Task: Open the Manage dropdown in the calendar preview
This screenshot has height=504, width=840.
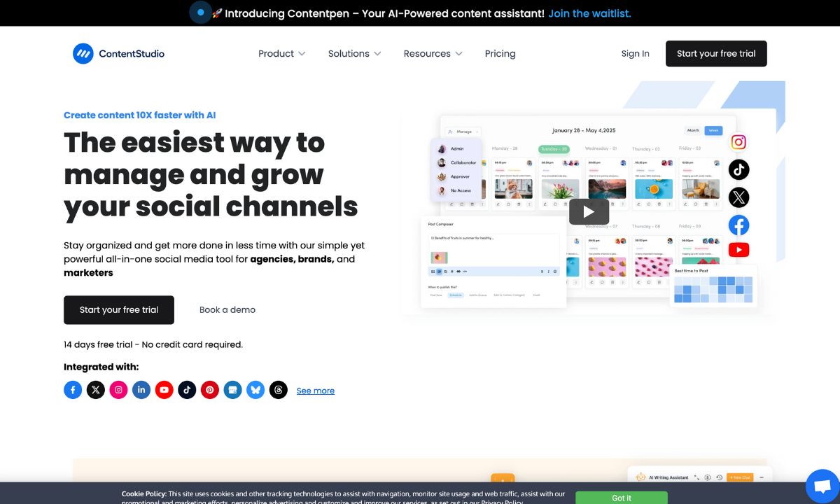Action: click(x=464, y=132)
